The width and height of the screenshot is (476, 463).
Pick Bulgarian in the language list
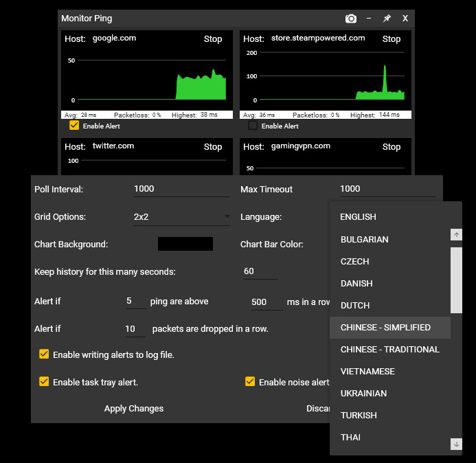pos(364,240)
